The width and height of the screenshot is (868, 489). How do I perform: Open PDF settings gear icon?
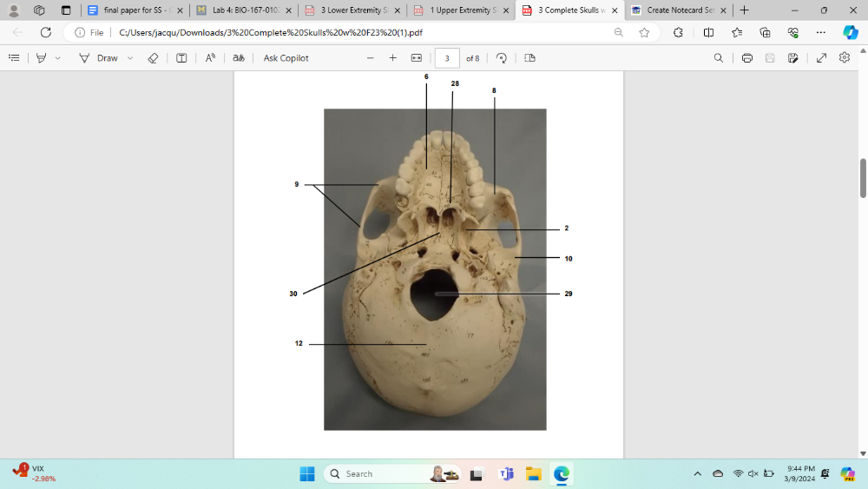coord(845,58)
